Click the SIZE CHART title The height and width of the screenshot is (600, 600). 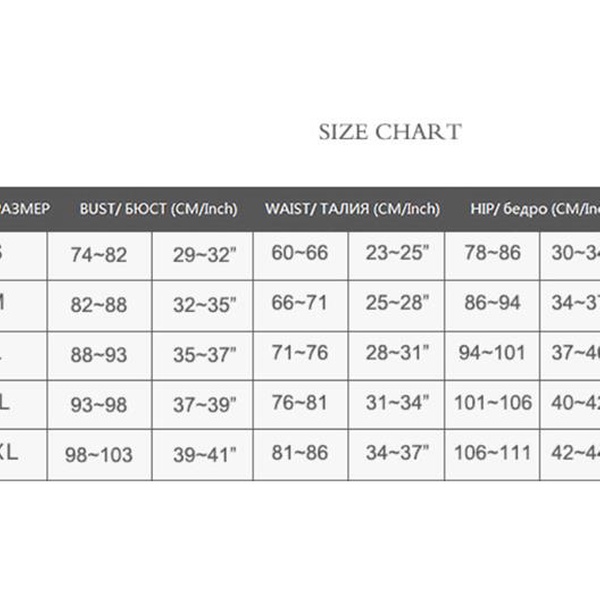click(390, 132)
